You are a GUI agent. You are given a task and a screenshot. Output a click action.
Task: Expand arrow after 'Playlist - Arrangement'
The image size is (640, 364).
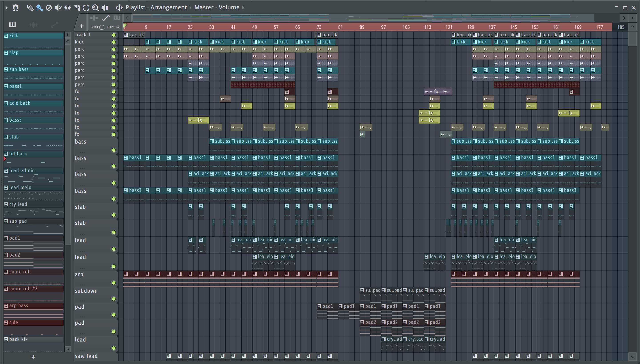[190, 8]
